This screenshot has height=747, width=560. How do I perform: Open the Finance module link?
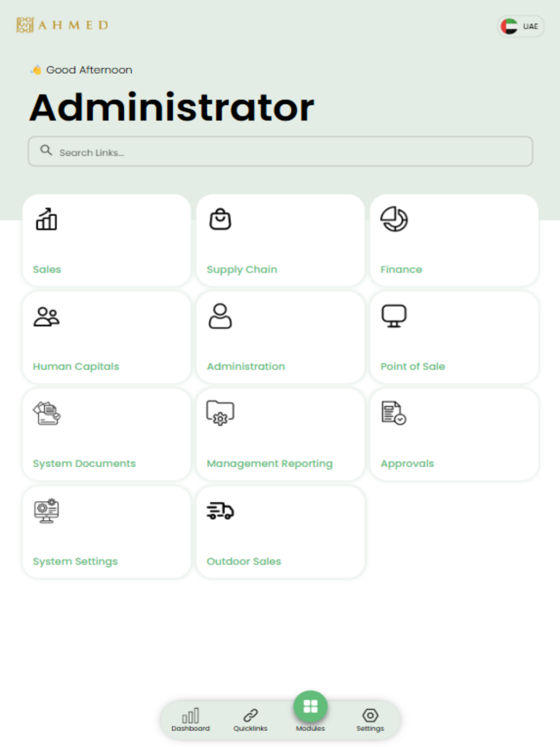click(x=401, y=270)
